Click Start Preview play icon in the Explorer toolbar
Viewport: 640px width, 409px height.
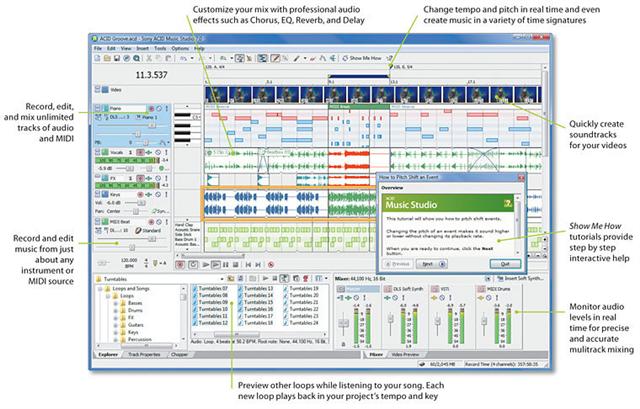265,278
